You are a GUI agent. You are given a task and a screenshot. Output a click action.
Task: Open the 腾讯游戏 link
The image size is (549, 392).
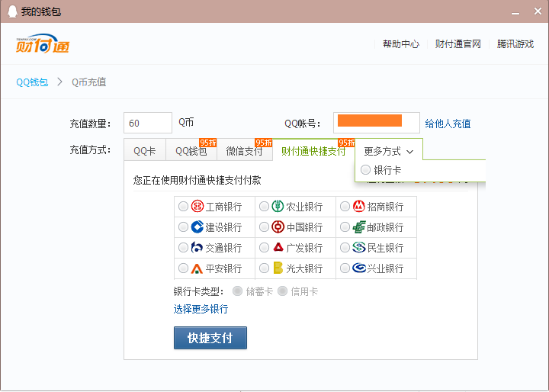pyautogui.click(x=515, y=44)
